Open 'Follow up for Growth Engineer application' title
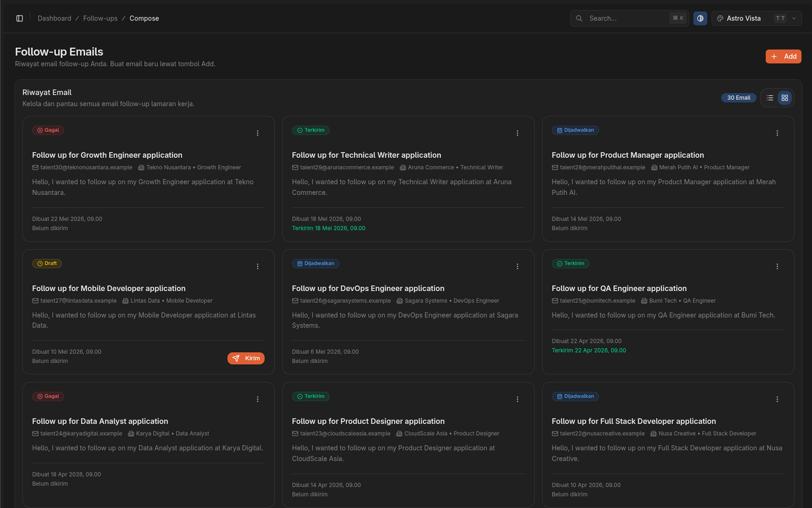The image size is (812, 508). pyautogui.click(x=107, y=155)
